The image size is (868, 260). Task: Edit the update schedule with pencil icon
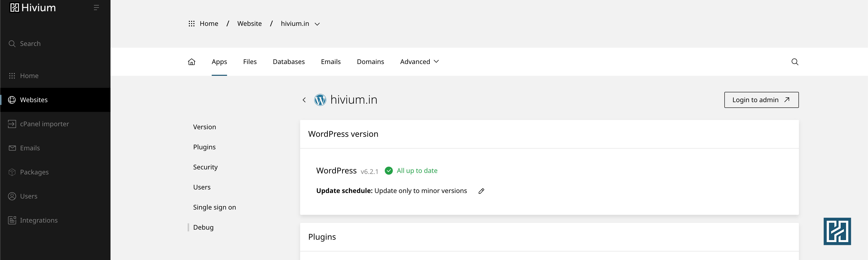(481, 191)
